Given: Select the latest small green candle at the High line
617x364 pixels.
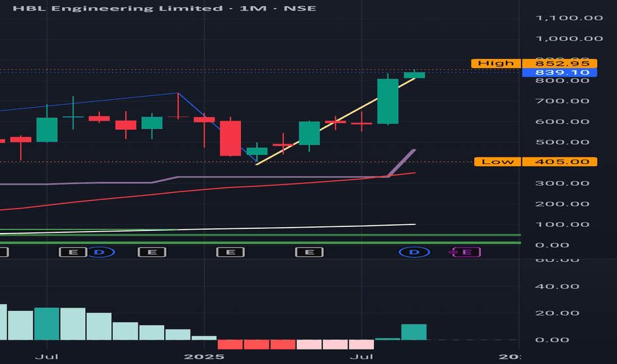Looking at the screenshot, I should pyautogui.click(x=414, y=75).
